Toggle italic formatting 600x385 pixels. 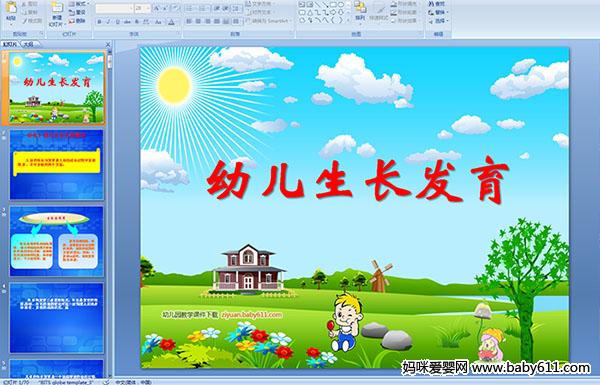(109, 22)
